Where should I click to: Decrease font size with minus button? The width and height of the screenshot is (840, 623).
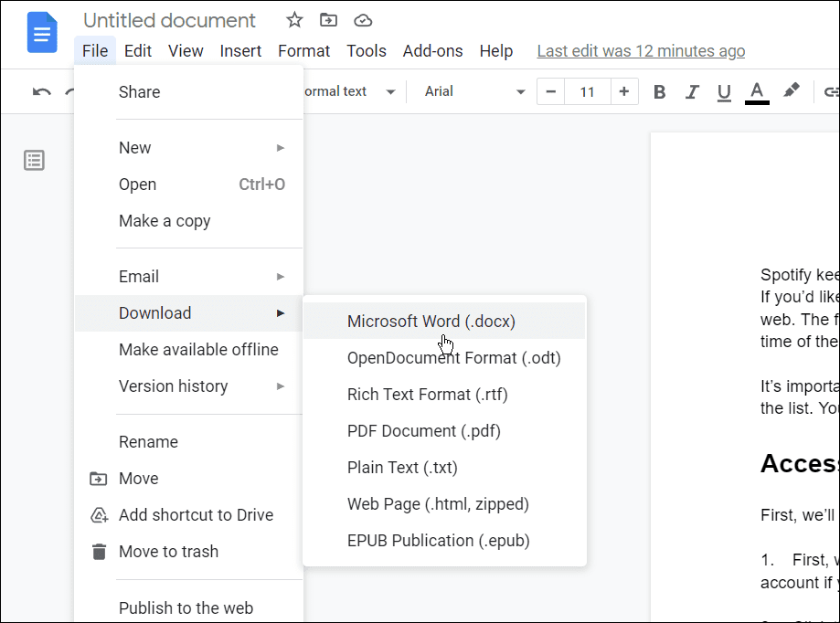click(x=551, y=91)
